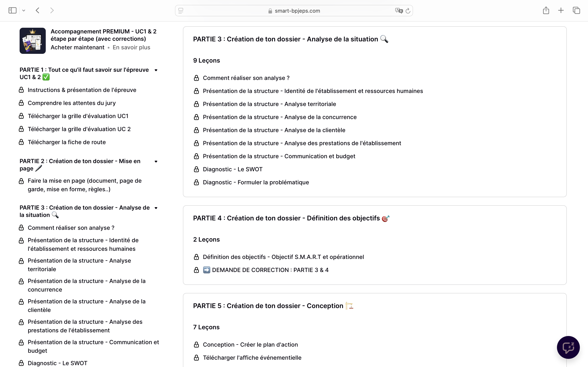This screenshot has height=367, width=588.
Task: Collapse PARTIE 2 Mise en page section
Action: point(156,161)
